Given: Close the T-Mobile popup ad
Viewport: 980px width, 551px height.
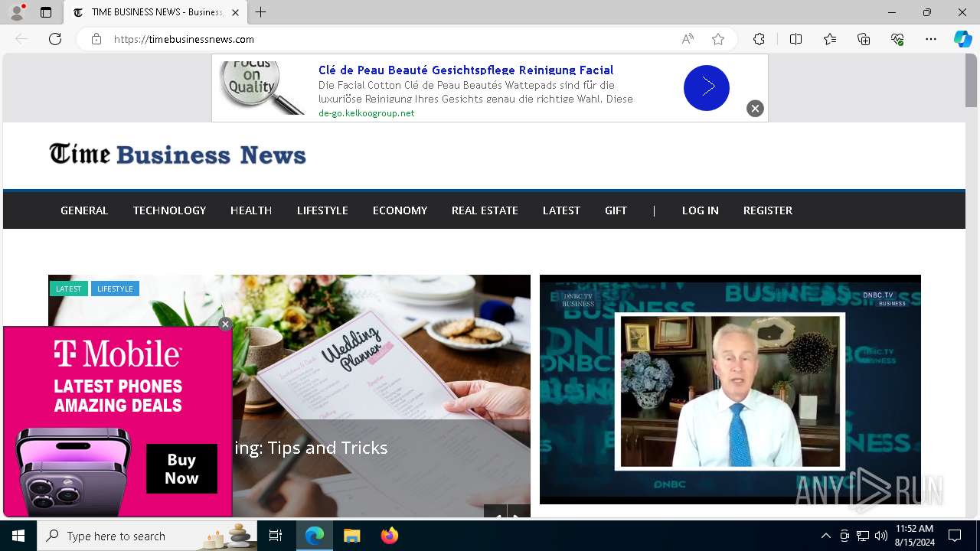Looking at the screenshot, I should 225,324.
